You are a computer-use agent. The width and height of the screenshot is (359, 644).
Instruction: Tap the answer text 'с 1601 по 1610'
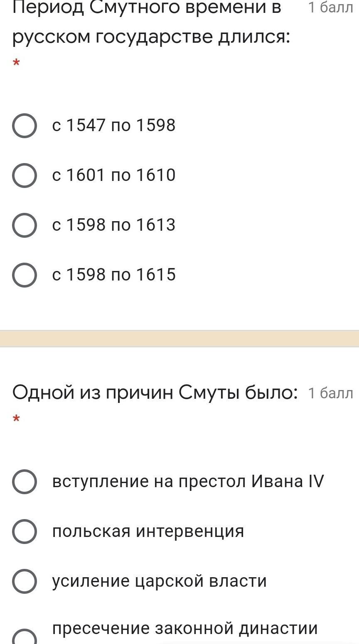coord(114,175)
